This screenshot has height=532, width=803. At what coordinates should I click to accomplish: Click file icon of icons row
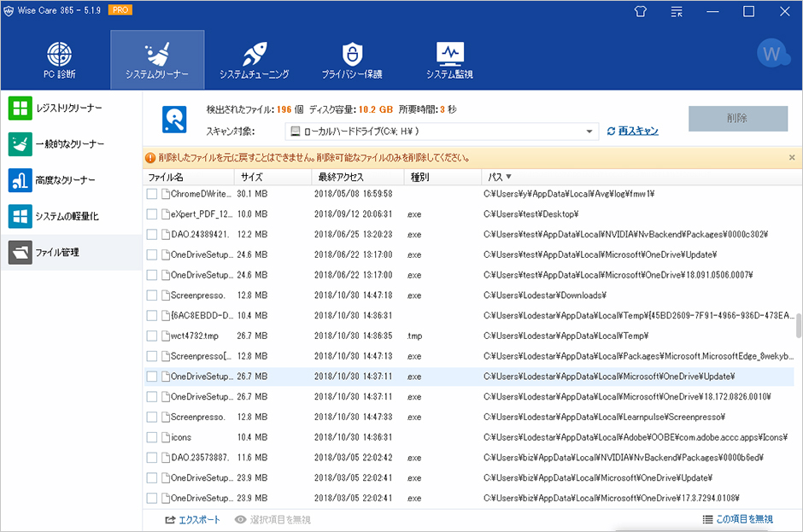[166, 437]
